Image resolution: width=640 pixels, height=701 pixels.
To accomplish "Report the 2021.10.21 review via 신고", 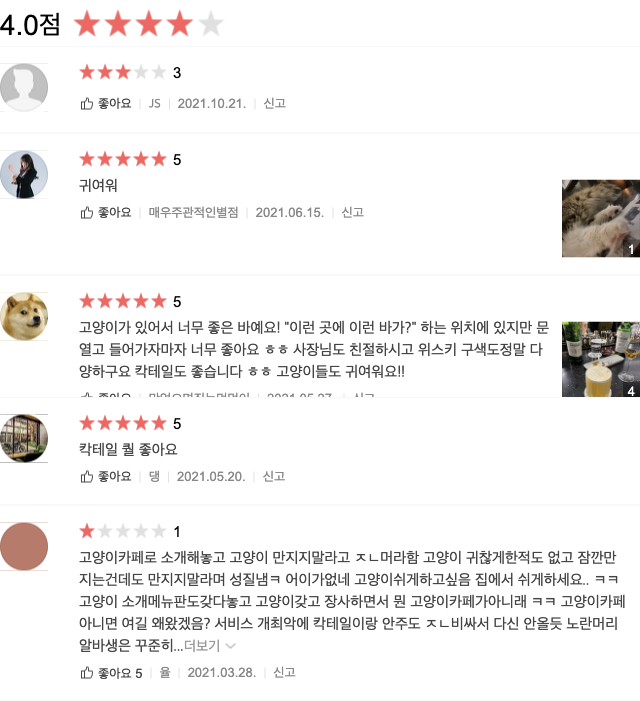I will pyautogui.click(x=274, y=103).
